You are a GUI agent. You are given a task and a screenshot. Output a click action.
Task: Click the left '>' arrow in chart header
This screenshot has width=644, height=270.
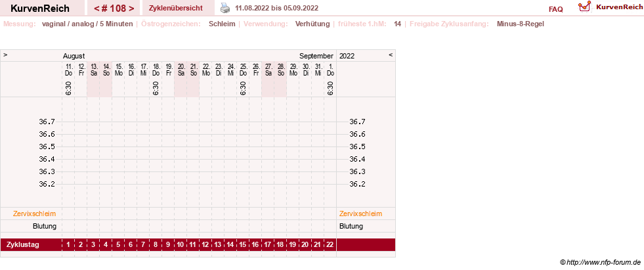pos(5,55)
